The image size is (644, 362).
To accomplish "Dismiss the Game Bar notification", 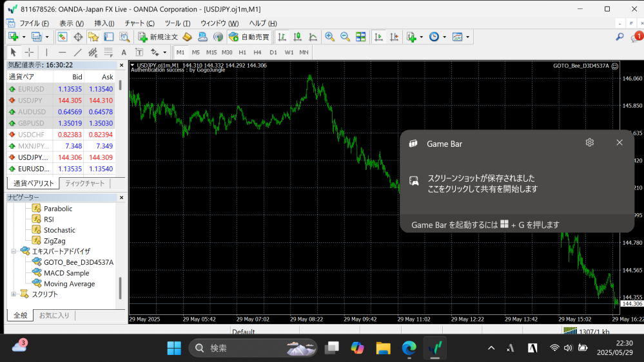I will 620,142.
